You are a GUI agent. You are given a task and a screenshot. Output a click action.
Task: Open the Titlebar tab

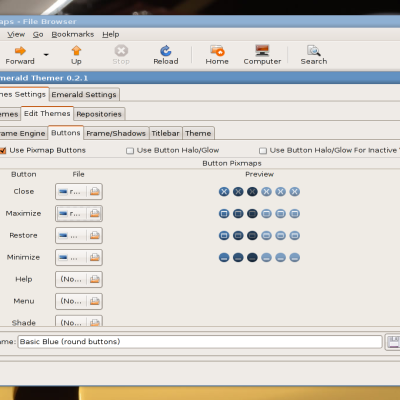[x=166, y=133]
